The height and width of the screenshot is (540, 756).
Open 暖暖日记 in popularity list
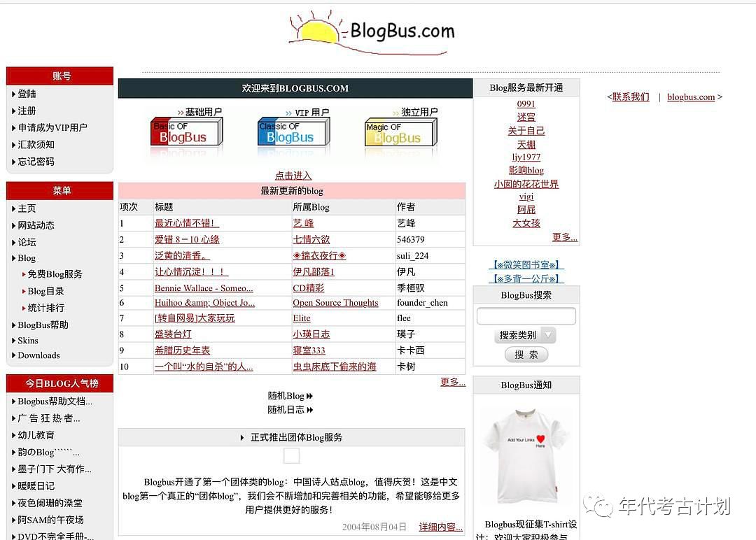[36, 485]
